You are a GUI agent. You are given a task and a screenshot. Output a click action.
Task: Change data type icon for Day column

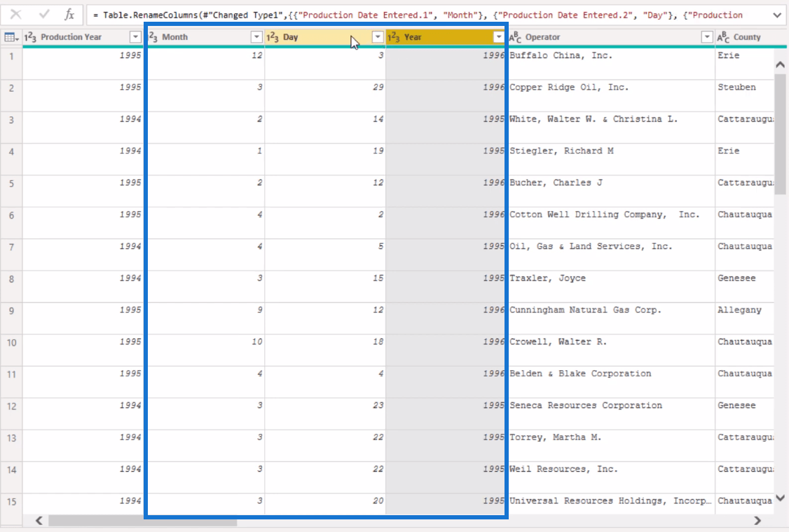point(273,37)
